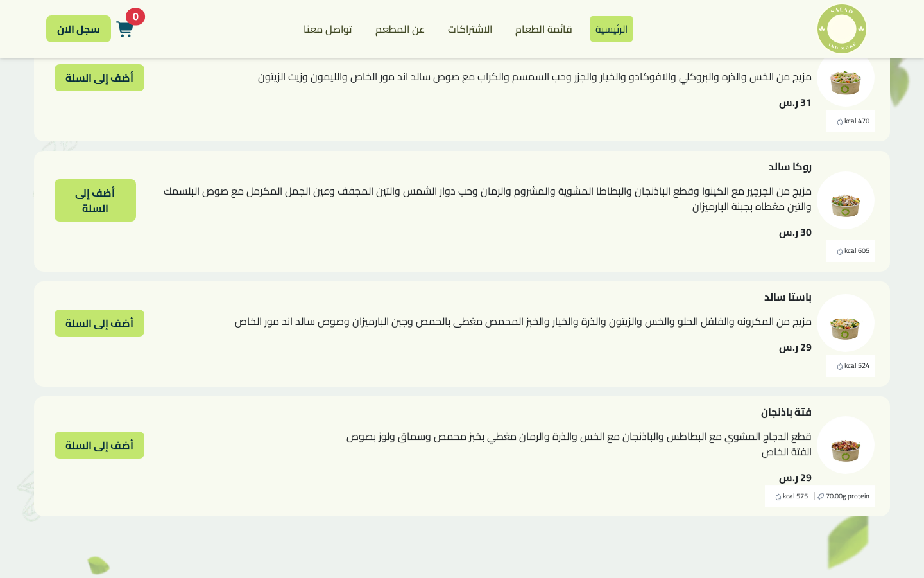Click the 605 kcal calorie flame icon
The image size is (924, 578).
coord(840,251)
